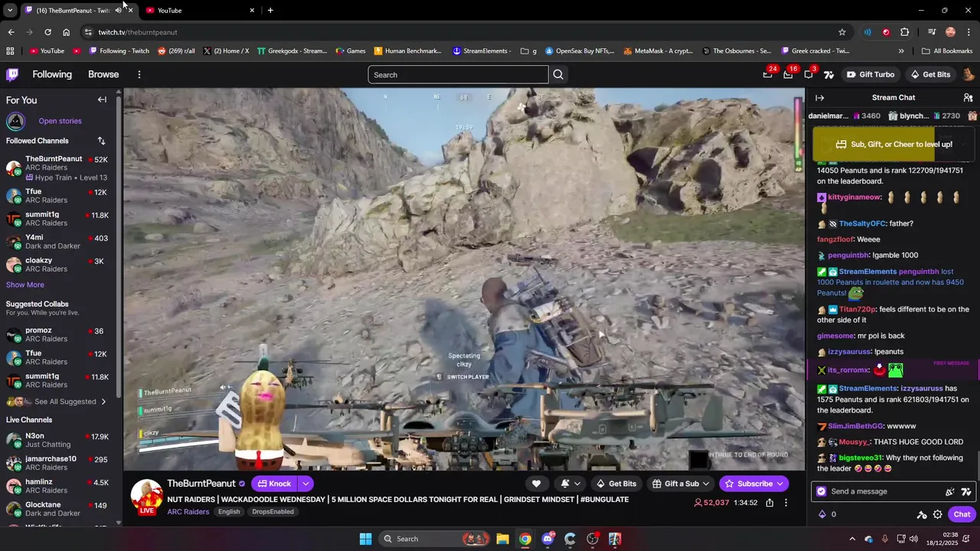Image resolution: width=980 pixels, height=551 pixels.
Task: Expand Subscribe dropdown arrow
Action: coord(779,484)
